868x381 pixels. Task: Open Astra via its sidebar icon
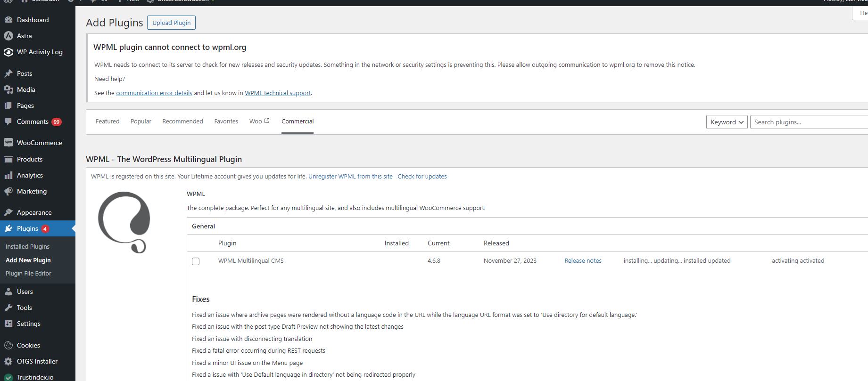pos(8,36)
